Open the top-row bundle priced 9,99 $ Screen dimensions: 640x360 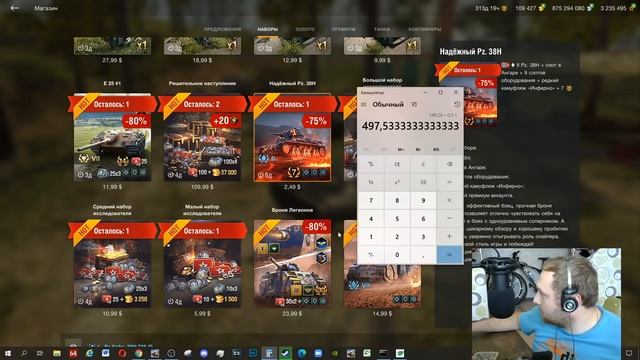[382, 46]
